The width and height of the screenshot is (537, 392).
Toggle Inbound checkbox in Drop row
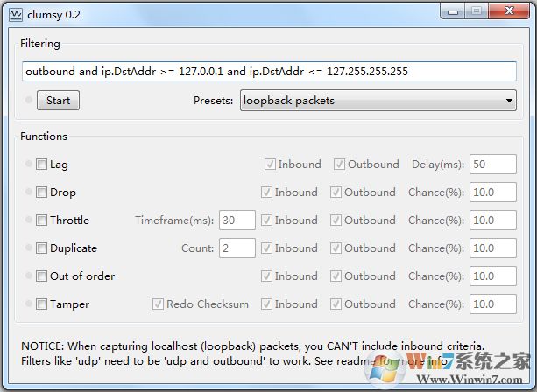pyautogui.click(x=266, y=192)
